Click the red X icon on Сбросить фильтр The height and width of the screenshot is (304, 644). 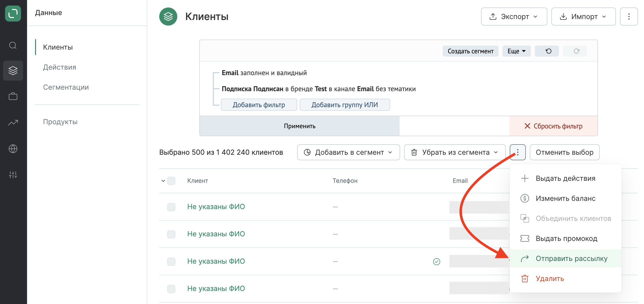click(527, 126)
